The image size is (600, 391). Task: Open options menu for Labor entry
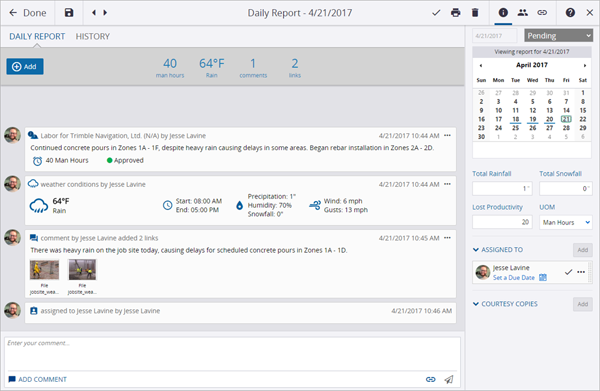(447, 135)
